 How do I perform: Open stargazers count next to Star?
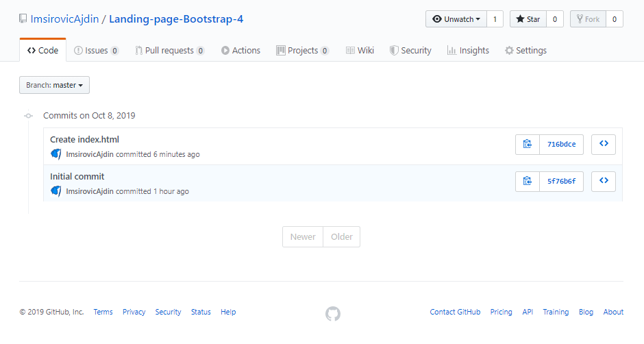pyautogui.click(x=555, y=19)
